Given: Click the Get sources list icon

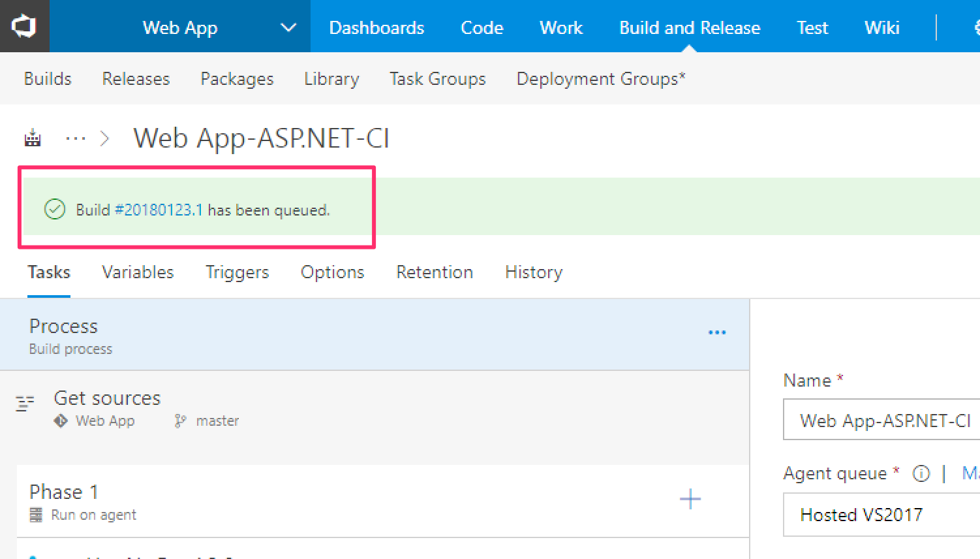Looking at the screenshot, I should click(x=25, y=404).
